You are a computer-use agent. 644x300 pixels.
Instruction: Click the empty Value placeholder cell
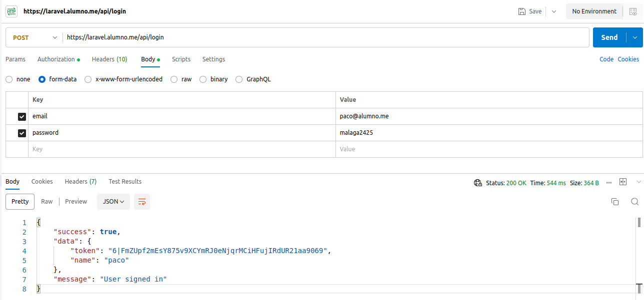tap(489, 149)
